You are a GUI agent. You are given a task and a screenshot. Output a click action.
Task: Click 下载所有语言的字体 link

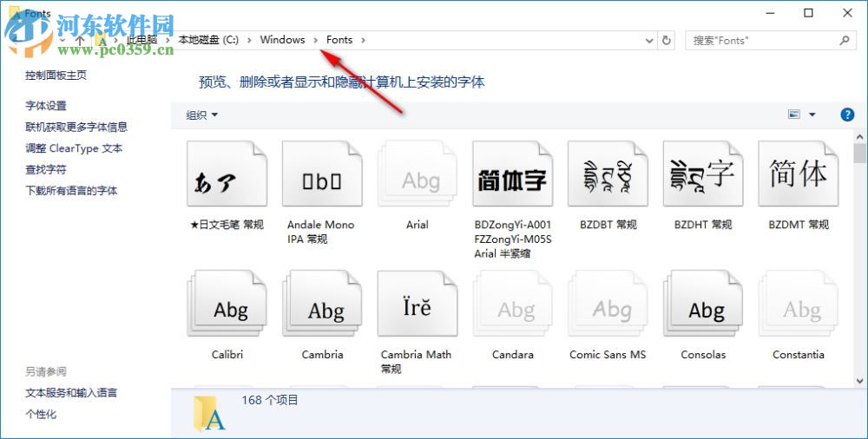71,191
